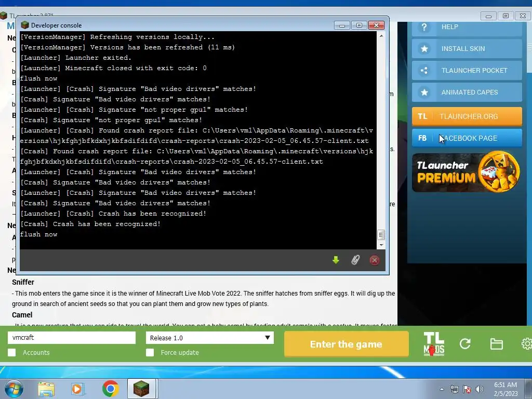Click the "Sniffer" heading in changelog

[23, 282]
